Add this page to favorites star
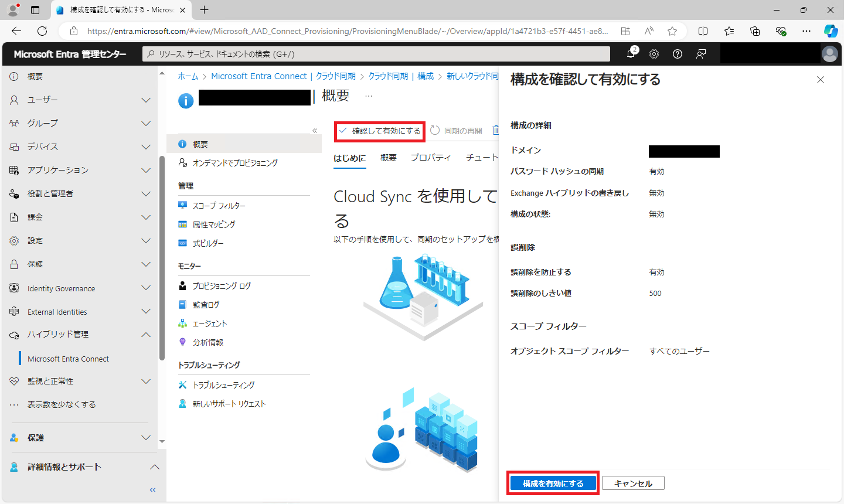The height and width of the screenshot is (504, 844). click(x=672, y=31)
